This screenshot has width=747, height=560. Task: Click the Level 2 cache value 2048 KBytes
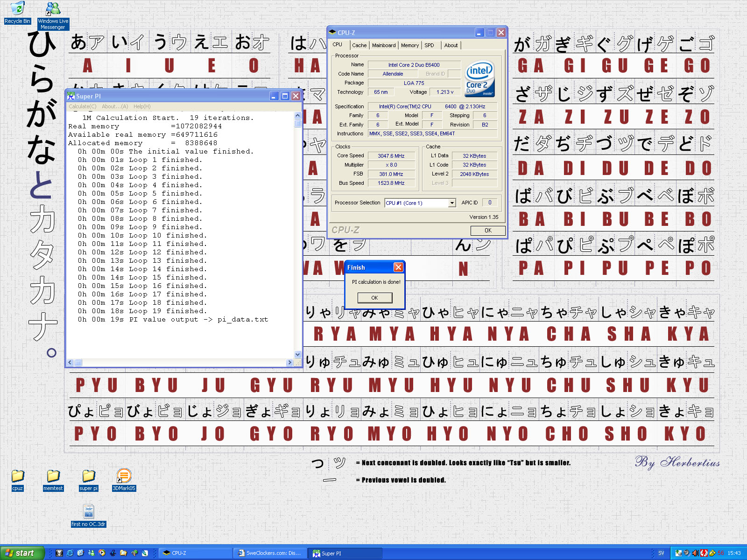pyautogui.click(x=474, y=174)
